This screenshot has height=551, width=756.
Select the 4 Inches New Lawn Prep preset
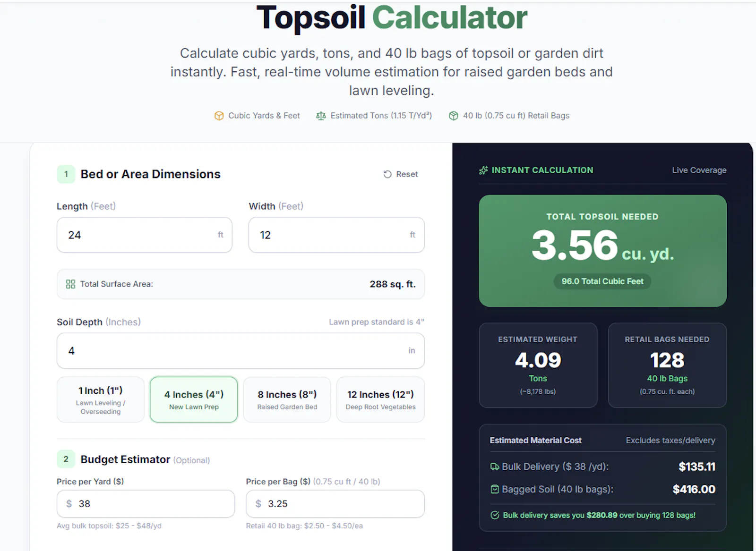[194, 399]
